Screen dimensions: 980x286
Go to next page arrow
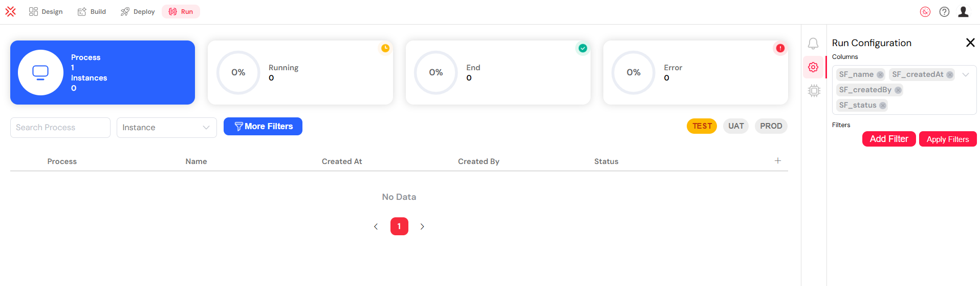(x=422, y=227)
